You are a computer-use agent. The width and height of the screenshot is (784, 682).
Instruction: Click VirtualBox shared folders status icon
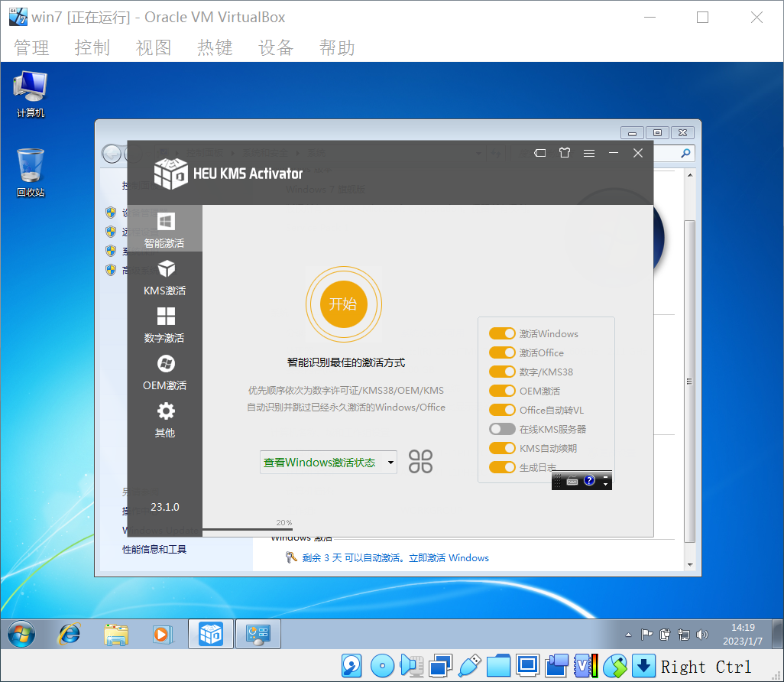point(498,666)
